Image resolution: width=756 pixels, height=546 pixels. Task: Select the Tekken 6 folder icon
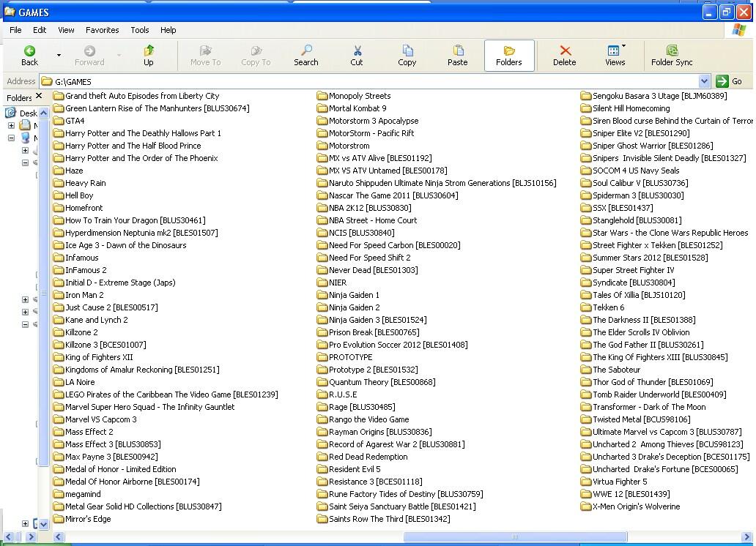point(586,307)
